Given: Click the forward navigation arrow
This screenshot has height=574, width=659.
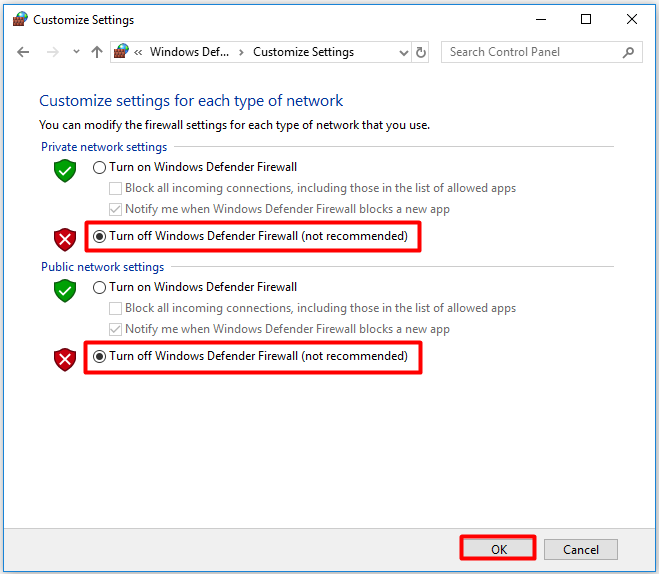Looking at the screenshot, I should (51, 52).
